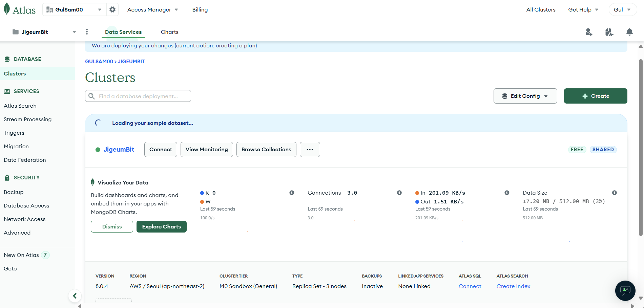Switch to the Data Services tab
Viewport: 644px width, 308px height.
pyautogui.click(x=123, y=32)
